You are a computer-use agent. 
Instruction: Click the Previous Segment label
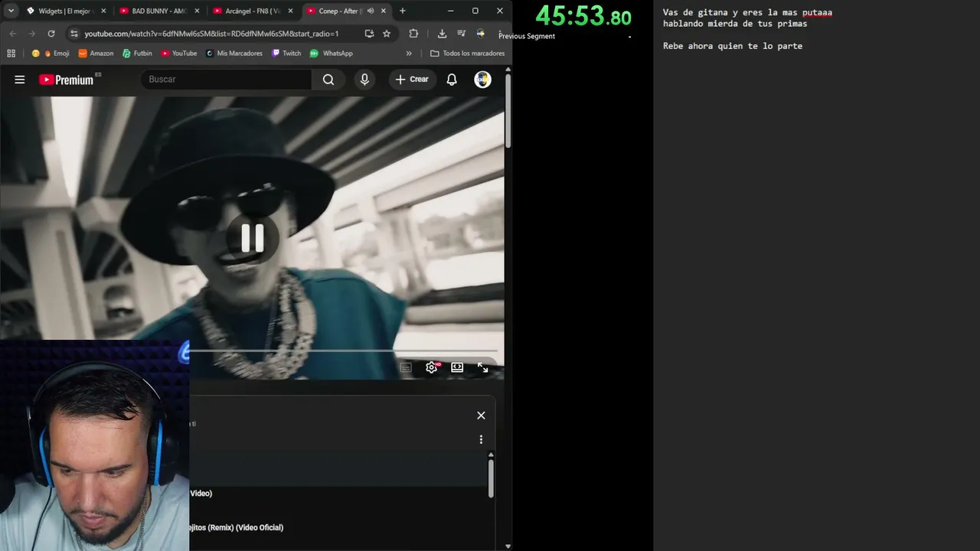click(527, 36)
